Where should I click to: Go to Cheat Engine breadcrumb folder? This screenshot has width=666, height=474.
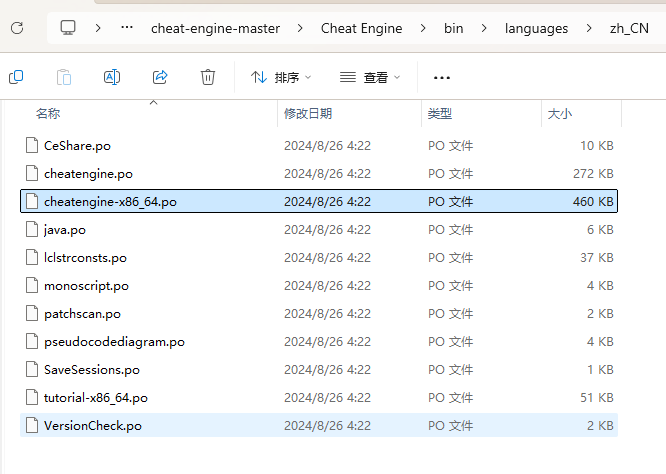[x=361, y=28]
